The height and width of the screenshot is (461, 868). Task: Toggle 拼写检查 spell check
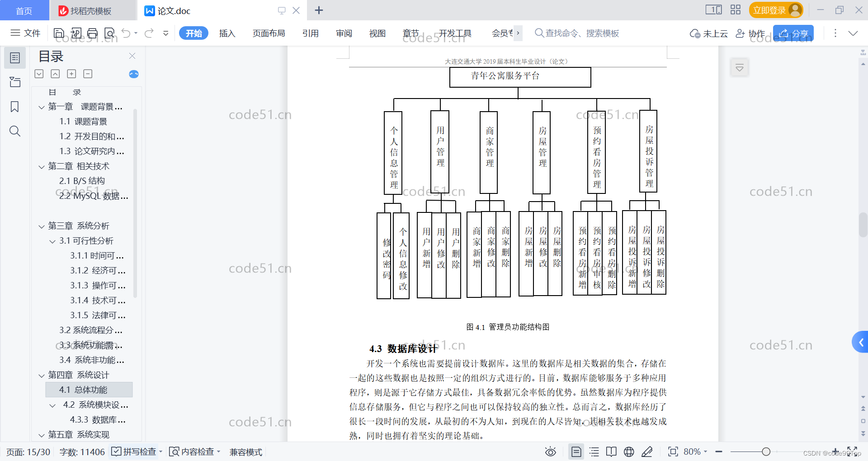click(134, 452)
